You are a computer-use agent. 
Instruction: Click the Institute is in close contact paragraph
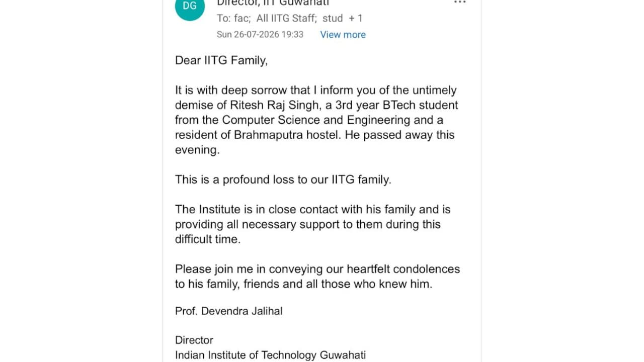click(313, 224)
